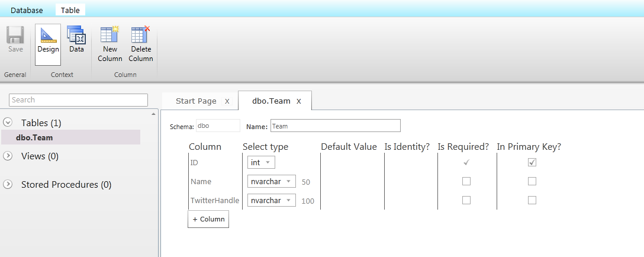
Task: Open the nvarchar dropdown for Name column
Action: tap(272, 181)
